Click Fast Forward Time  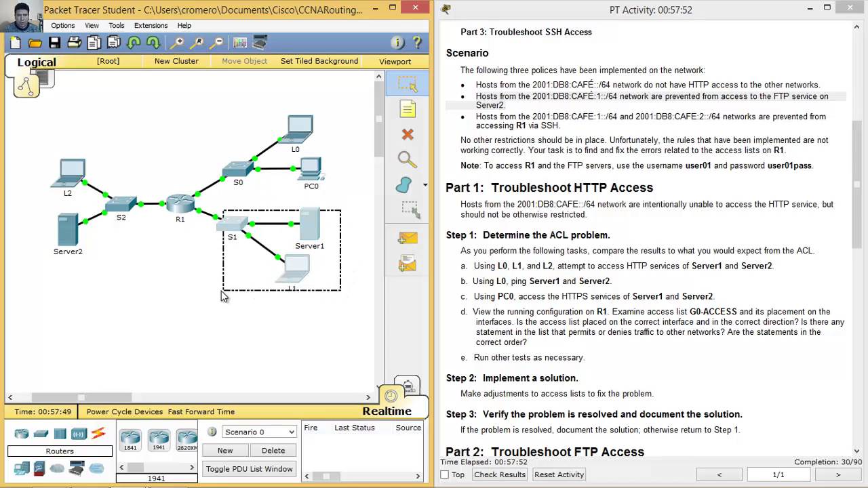[x=201, y=411]
